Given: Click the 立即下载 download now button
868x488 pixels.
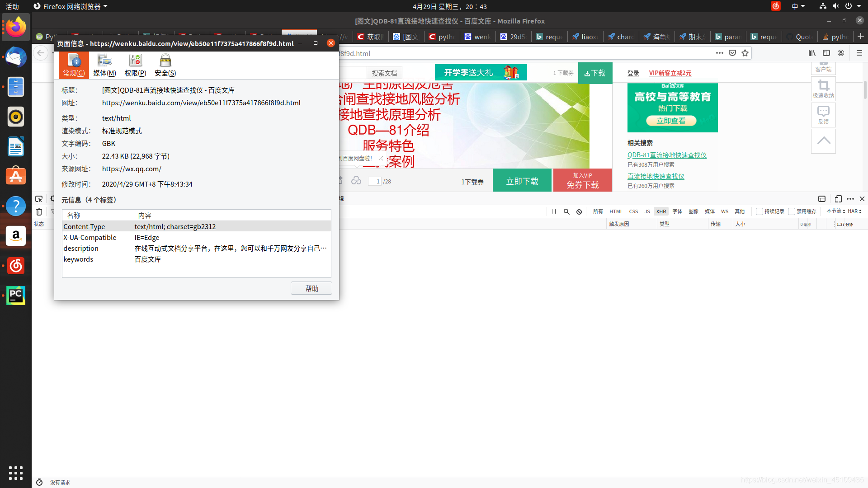Looking at the screenshot, I should tap(522, 181).
